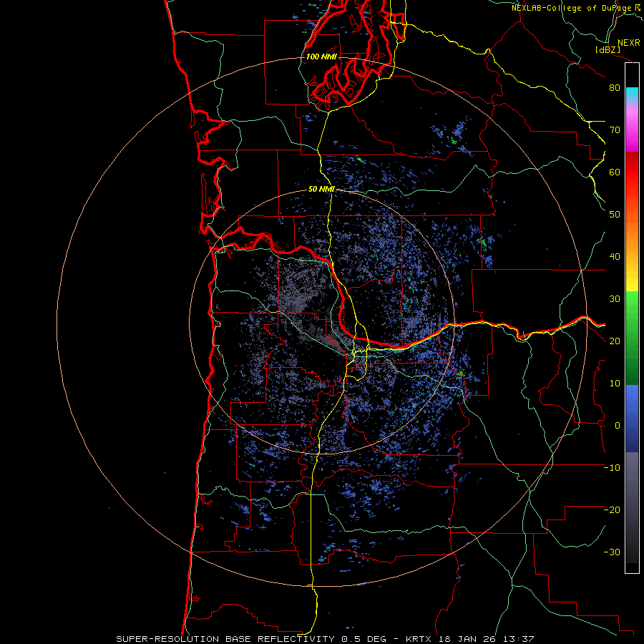Click the -10 dBZ scale label
Viewport: 644px width, 644px height.
tap(612, 468)
